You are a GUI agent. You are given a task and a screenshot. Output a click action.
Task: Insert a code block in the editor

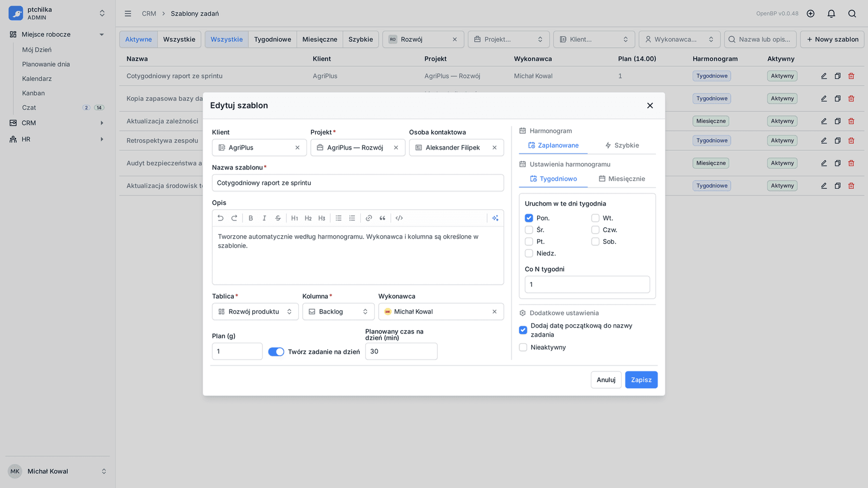point(399,218)
